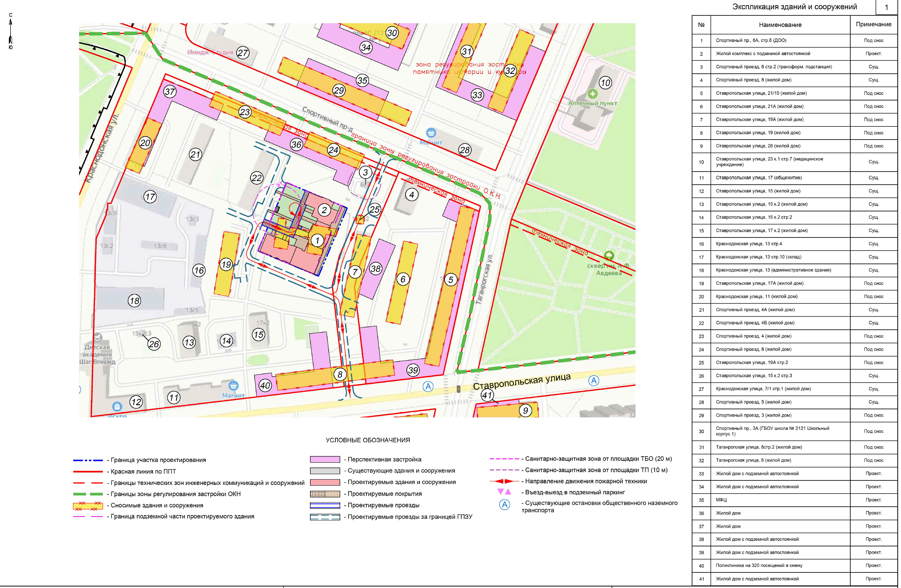The height and width of the screenshot is (588, 901).
Task: Select circled number 28 near Магнит
Action: pos(465,150)
